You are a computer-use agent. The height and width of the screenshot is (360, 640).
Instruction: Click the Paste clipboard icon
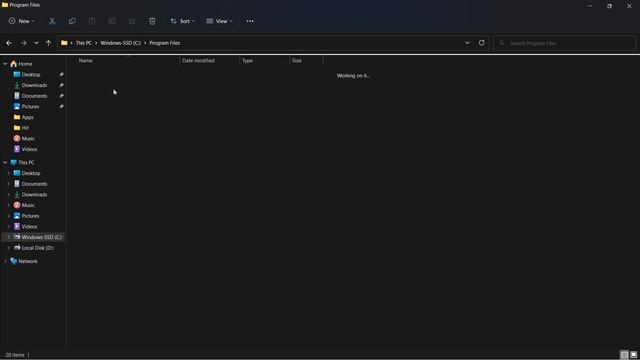[92, 21]
